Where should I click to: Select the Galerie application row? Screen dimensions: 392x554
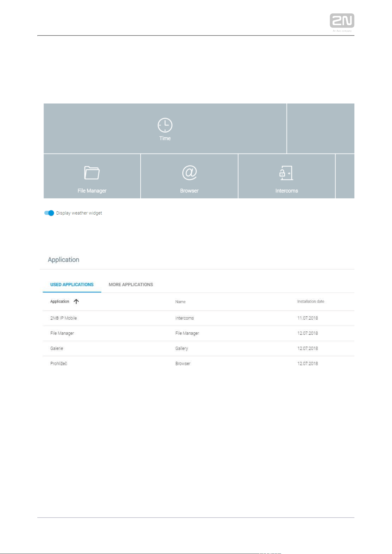click(198, 349)
